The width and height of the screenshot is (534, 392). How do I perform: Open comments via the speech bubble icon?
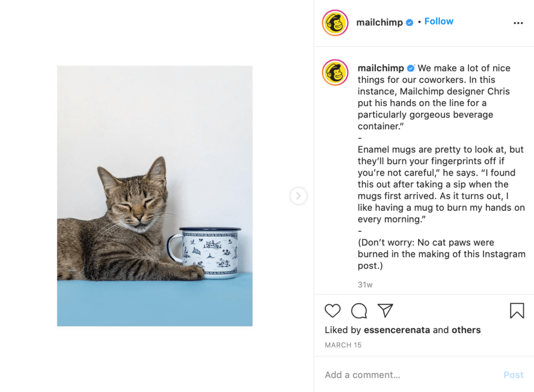(x=358, y=311)
